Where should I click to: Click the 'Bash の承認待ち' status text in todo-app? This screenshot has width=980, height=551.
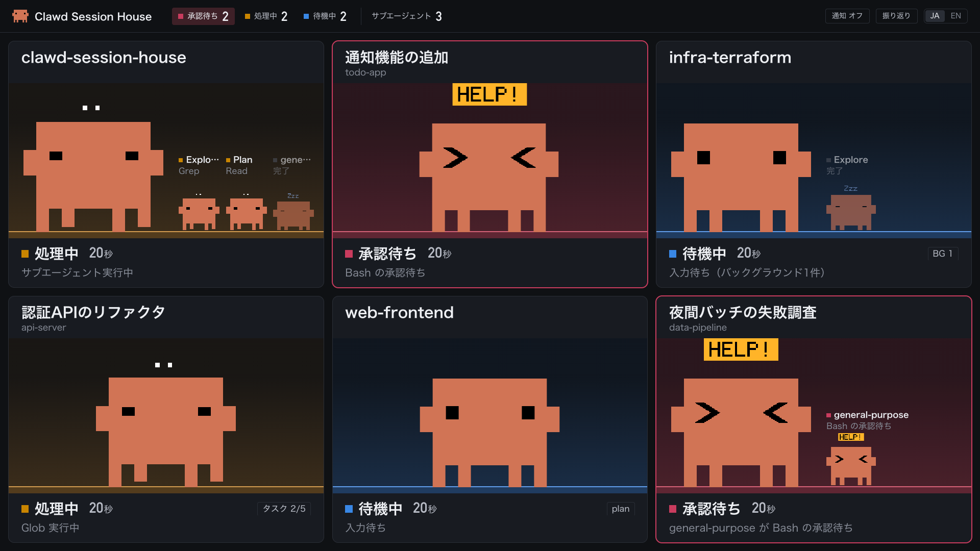click(385, 273)
